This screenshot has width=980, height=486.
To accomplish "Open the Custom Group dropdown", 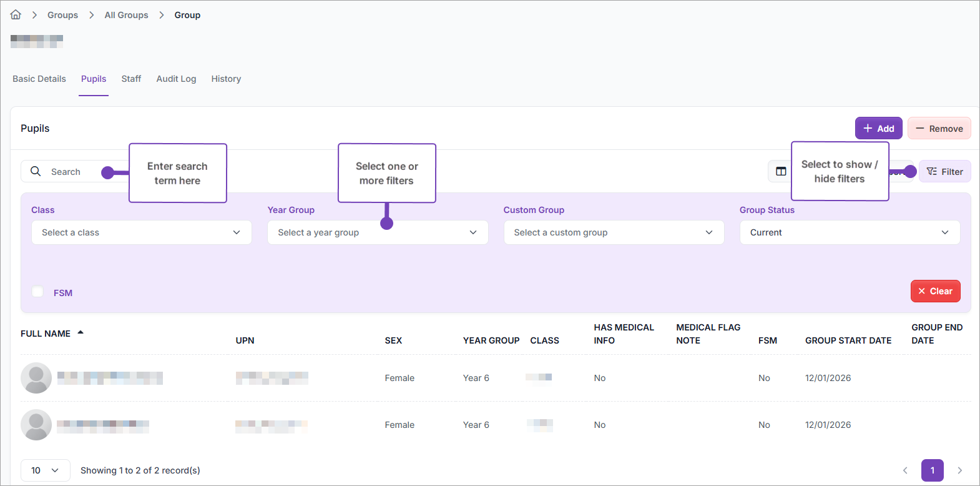I will click(613, 232).
